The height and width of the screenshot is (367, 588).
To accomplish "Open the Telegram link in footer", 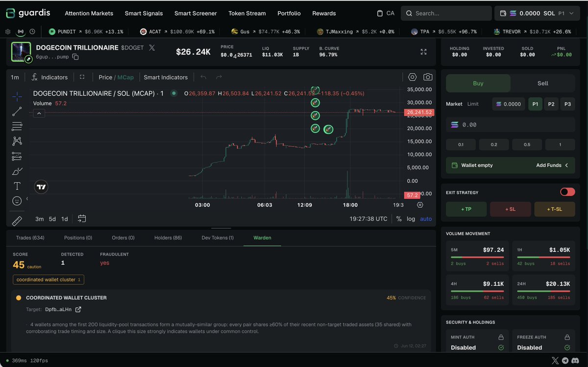I will 565,360.
